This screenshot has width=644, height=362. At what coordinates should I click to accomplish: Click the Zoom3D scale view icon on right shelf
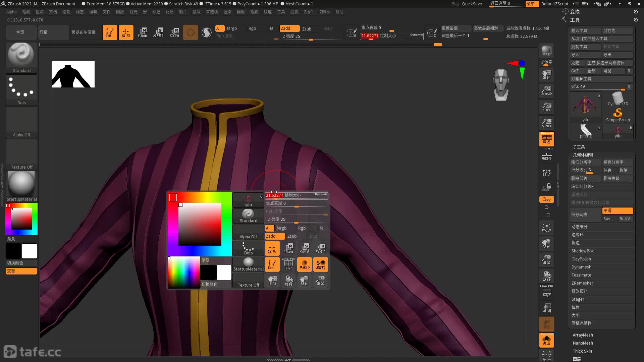pos(546,260)
